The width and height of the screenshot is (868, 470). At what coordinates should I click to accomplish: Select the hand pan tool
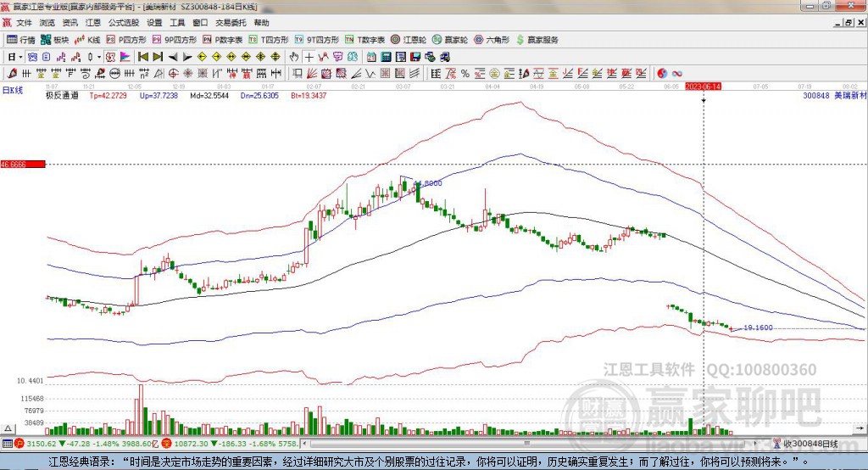(294, 57)
